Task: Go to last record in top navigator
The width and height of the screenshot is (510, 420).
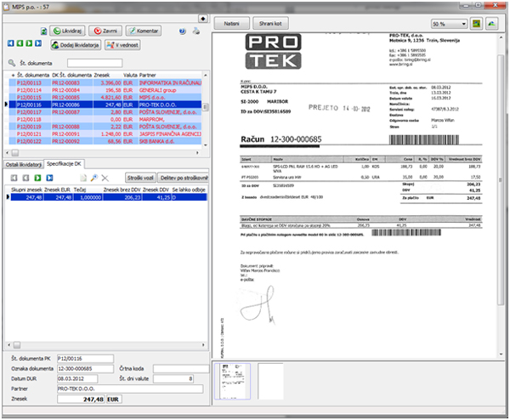Action: 38,43
